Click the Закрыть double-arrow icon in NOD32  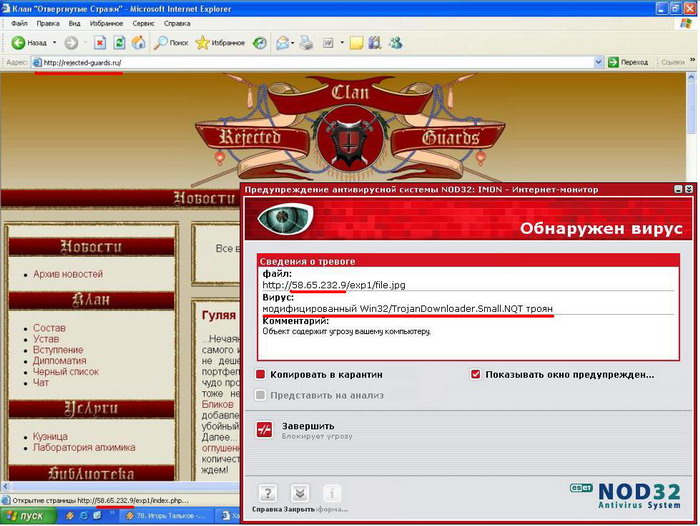(x=299, y=493)
